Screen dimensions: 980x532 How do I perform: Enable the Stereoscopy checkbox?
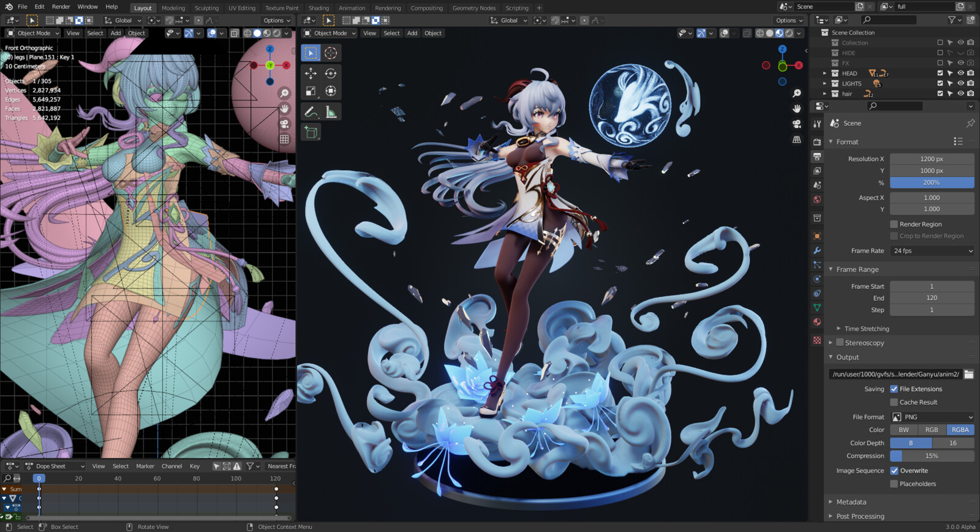(x=840, y=343)
